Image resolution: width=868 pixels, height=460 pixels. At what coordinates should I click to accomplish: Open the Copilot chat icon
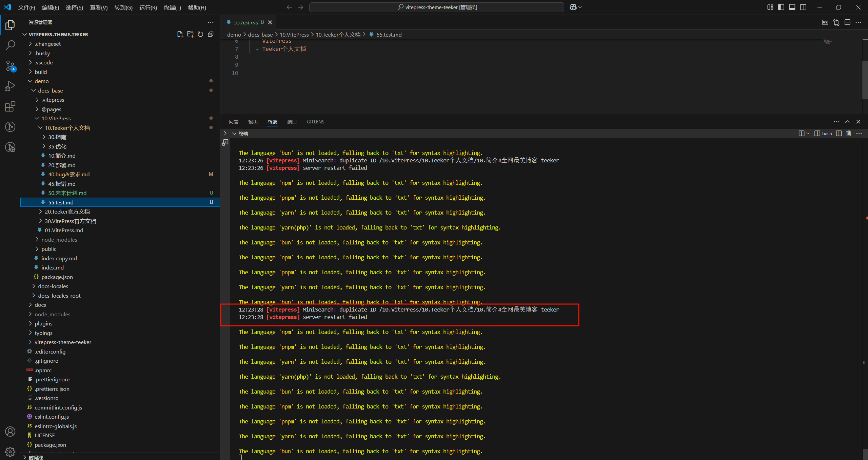coord(573,7)
